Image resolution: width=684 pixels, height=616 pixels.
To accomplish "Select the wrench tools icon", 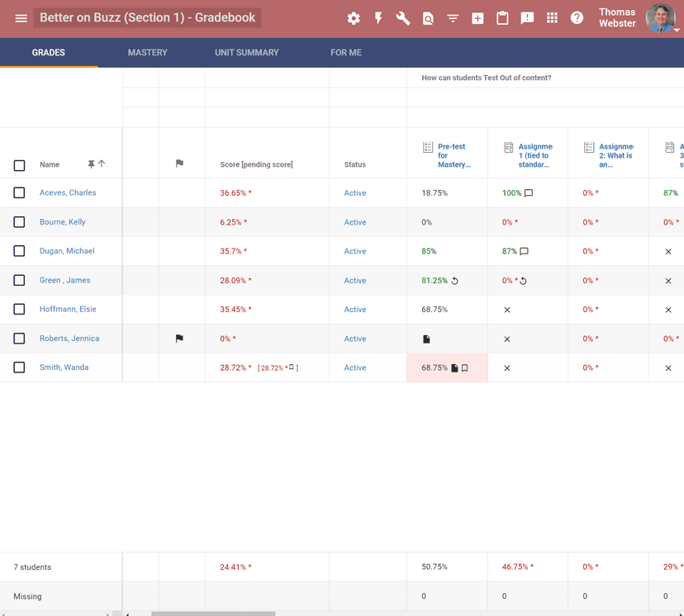I will 403,17.
